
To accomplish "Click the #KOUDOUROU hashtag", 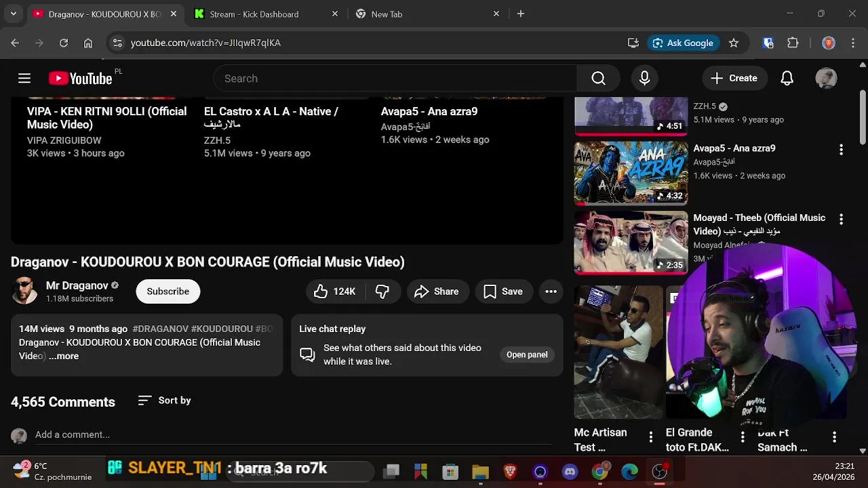I will (x=222, y=329).
